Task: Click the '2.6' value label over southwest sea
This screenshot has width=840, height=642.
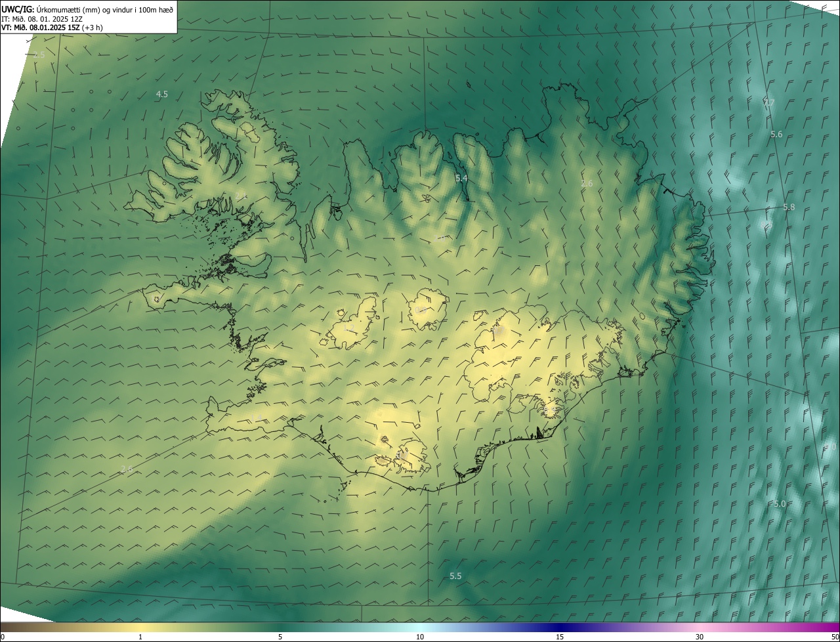Action: (x=127, y=469)
